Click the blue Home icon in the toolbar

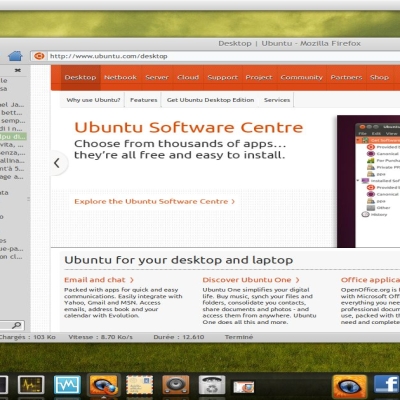(x=15, y=56)
